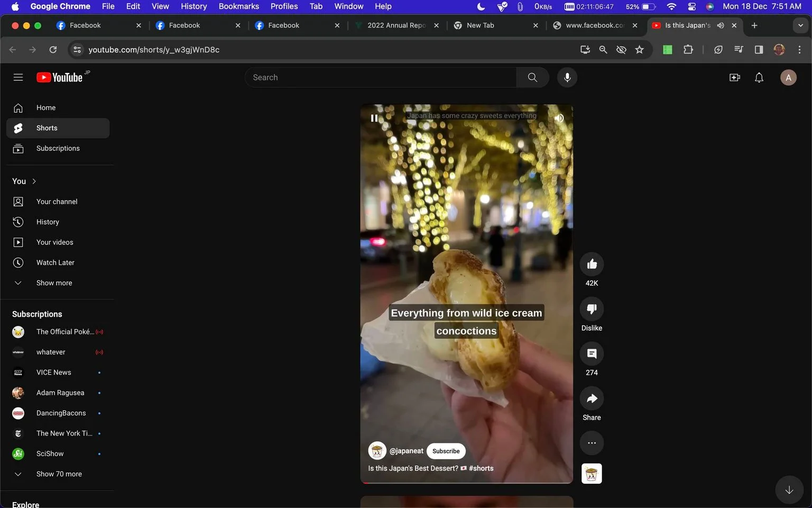Viewport: 812px width, 508px height.
Task: Click the Share arrow icon
Action: point(592,398)
